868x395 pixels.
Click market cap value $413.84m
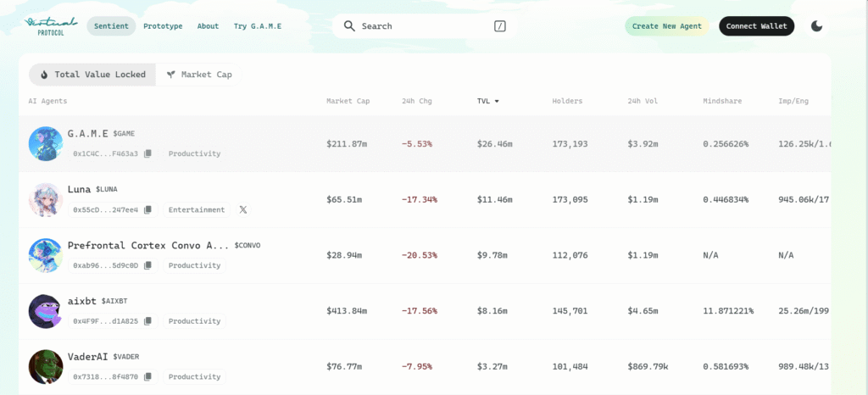(347, 311)
